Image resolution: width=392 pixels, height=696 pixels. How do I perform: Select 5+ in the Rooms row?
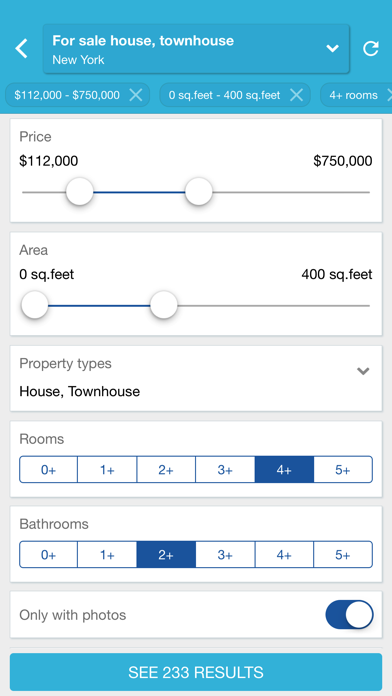point(343,470)
